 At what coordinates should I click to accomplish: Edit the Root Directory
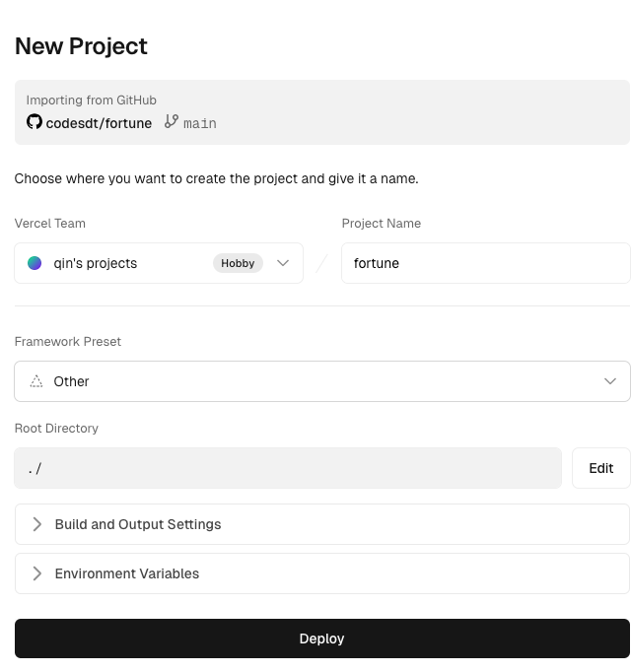click(x=601, y=468)
